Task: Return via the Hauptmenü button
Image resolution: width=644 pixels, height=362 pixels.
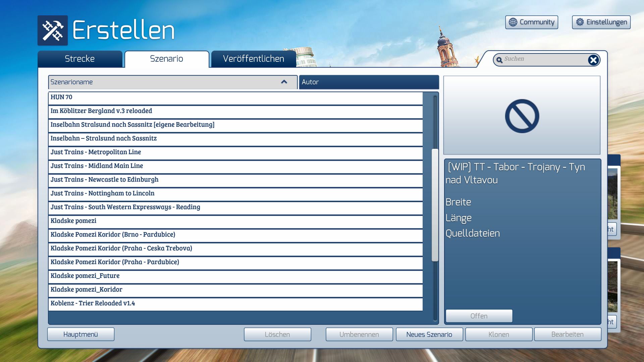Action: click(x=80, y=334)
